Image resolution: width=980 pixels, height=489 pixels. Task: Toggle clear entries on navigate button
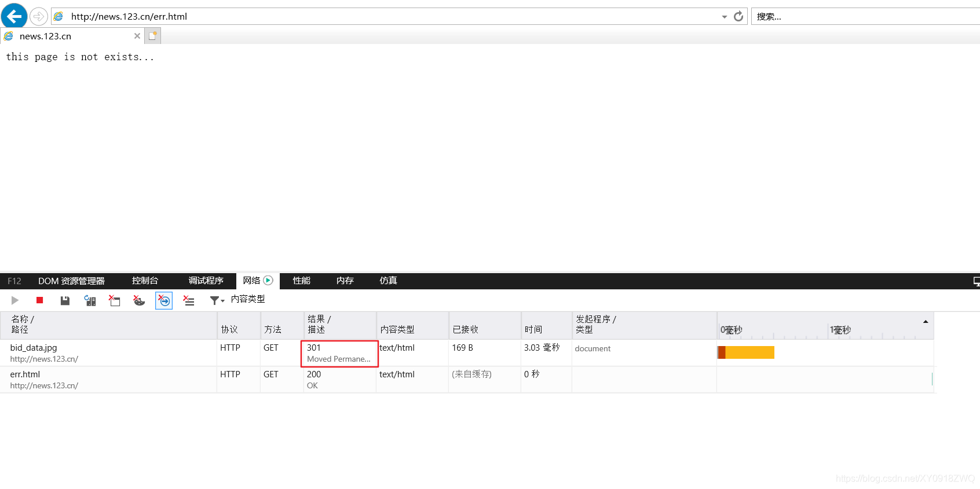[164, 300]
